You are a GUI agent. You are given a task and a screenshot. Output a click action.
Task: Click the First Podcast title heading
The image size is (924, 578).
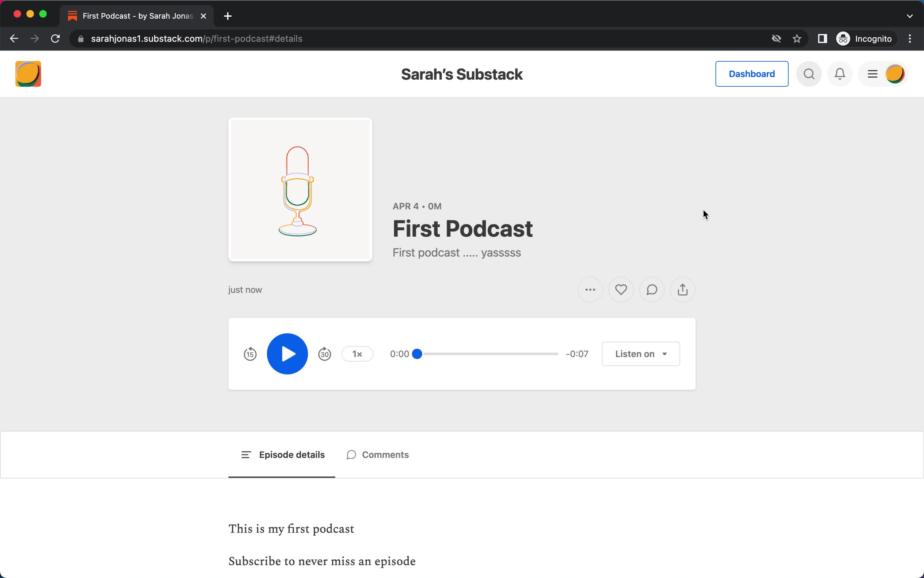pos(462,229)
